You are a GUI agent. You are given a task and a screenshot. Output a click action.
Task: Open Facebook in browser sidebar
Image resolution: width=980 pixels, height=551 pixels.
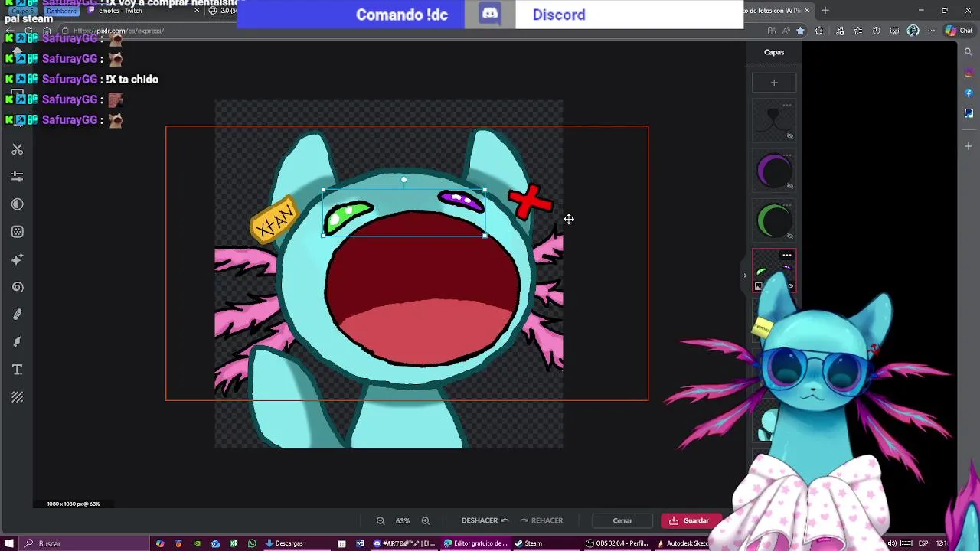969,93
